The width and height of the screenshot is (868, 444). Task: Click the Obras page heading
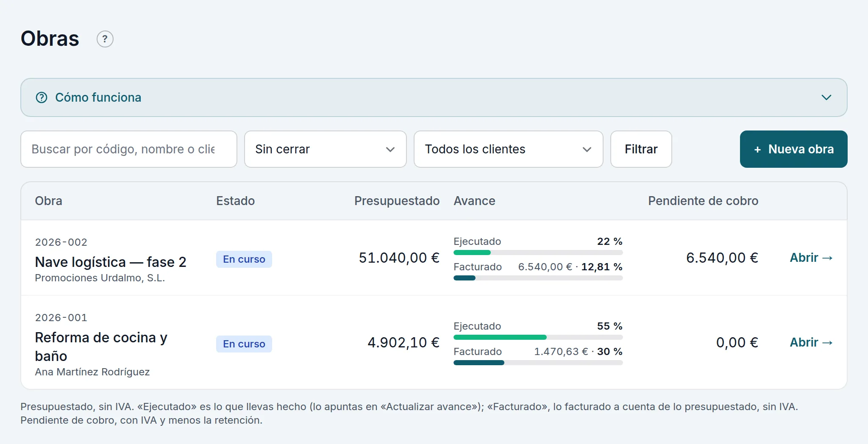coord(50,39)
